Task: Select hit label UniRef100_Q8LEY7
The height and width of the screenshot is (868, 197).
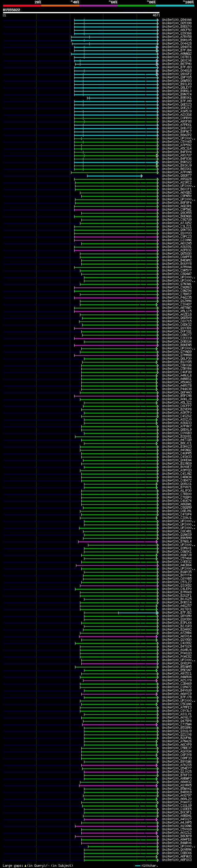Action: click(x=177, y=88)
